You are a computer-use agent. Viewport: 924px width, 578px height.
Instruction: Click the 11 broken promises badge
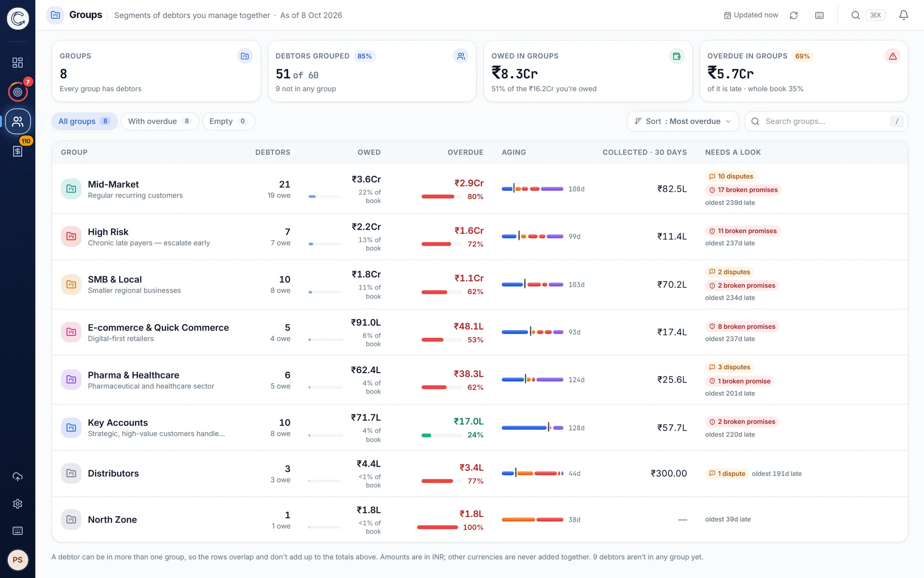tap(743, 231)
